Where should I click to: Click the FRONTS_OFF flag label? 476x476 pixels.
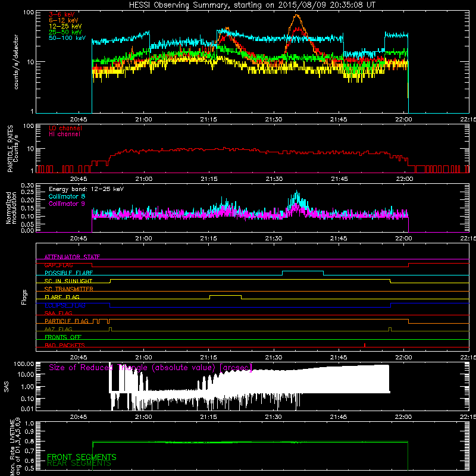pos(63,337)
